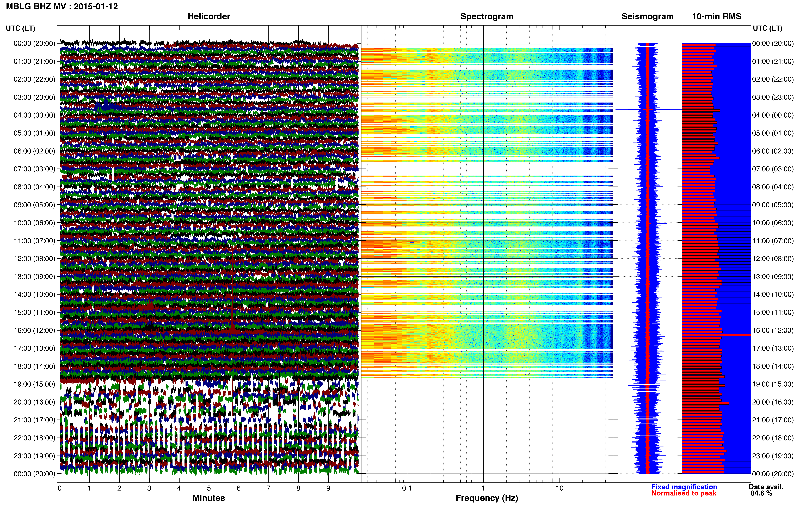Click the left '05:00 (01:00)' time label

[34, 133]
